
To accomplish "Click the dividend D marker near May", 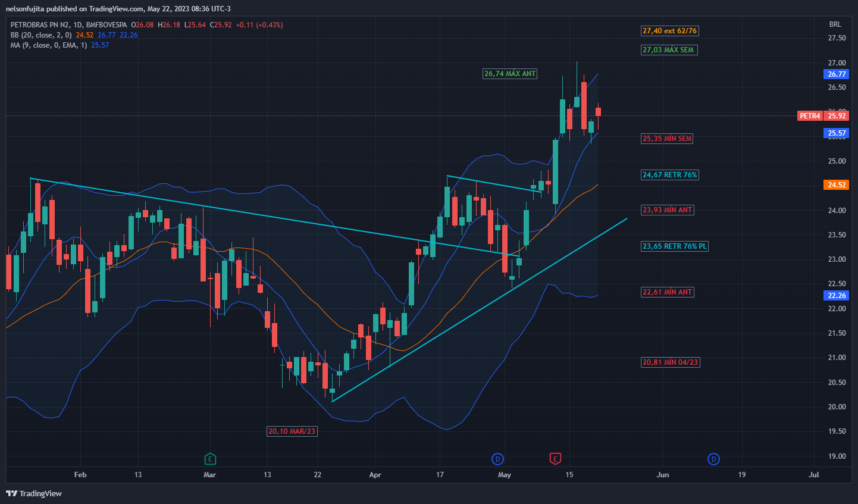I will tap(498, 459).
